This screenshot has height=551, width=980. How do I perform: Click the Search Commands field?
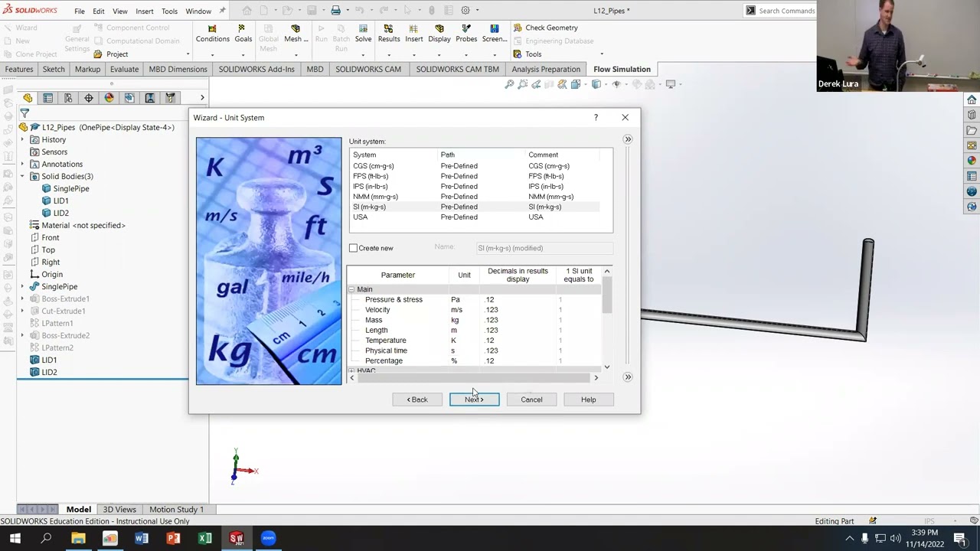pyautogui.click(x=786, y=11)
